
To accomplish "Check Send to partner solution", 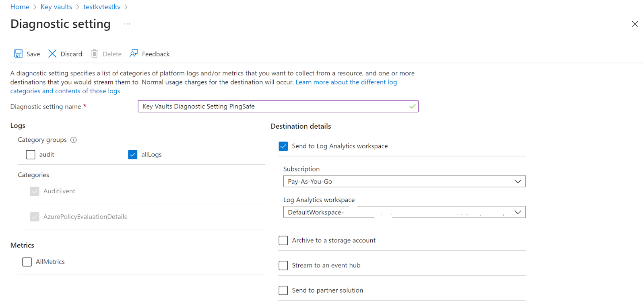I will [283, 291].
